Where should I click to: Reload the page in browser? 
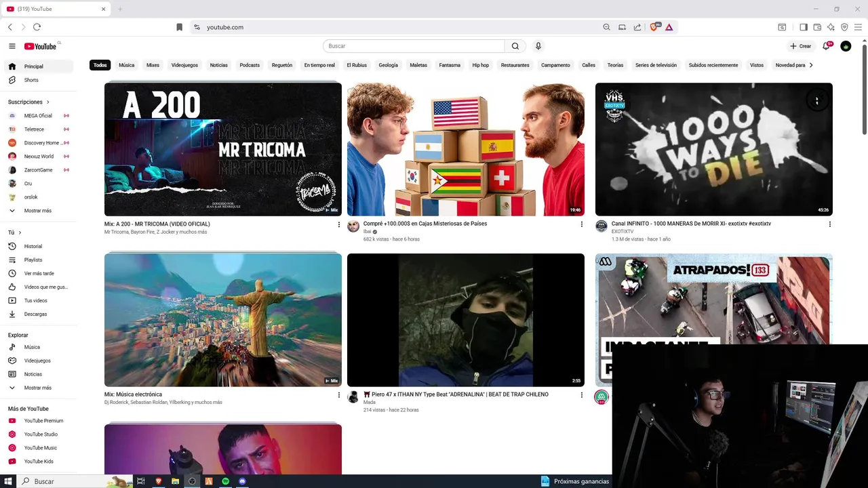click(37, 27)
